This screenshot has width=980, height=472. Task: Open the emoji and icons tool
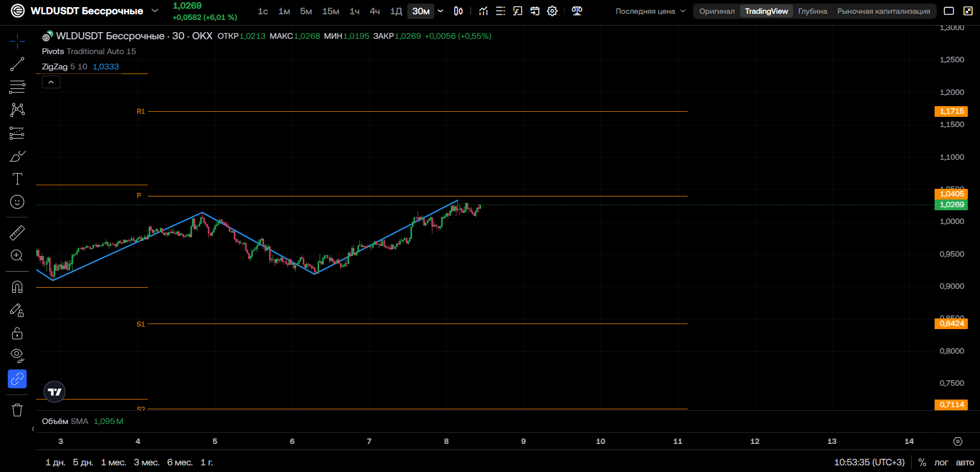click(17, 202)
